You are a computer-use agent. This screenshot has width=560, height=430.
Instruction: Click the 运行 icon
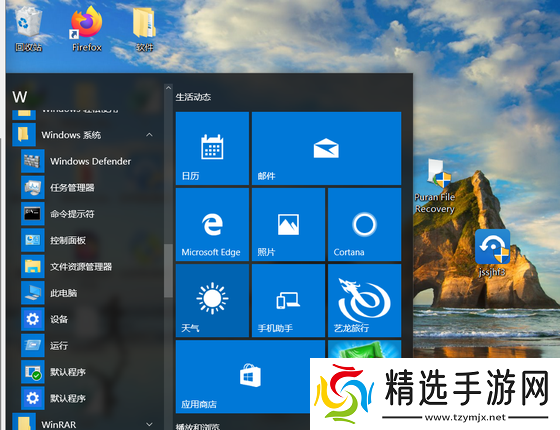(32, 346)
